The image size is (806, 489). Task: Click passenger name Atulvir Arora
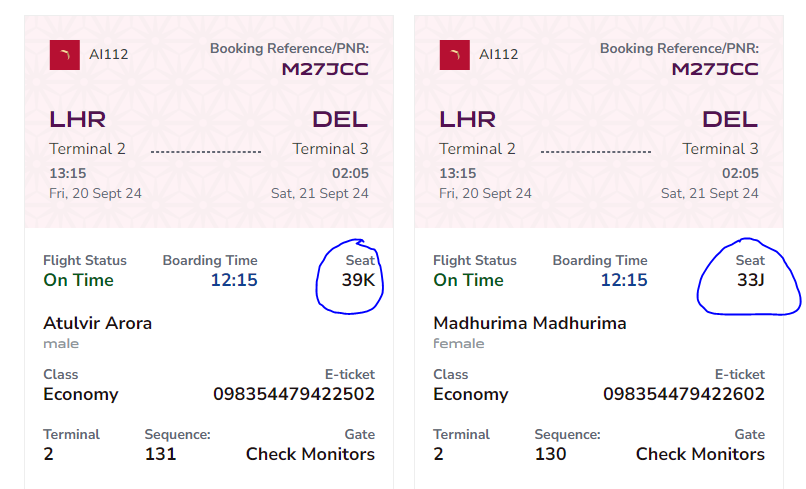point(98,323)
